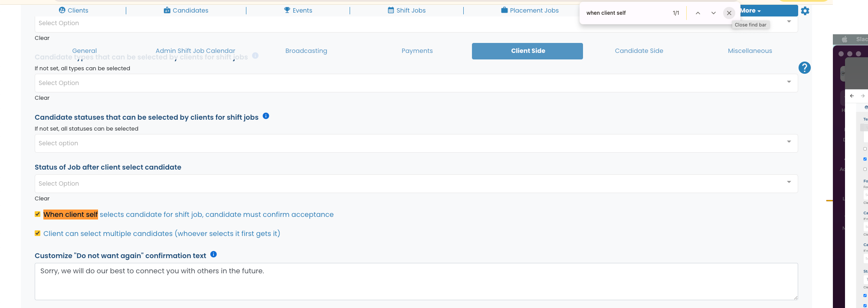
Task: Close the find bar
Action: (729, 13)
